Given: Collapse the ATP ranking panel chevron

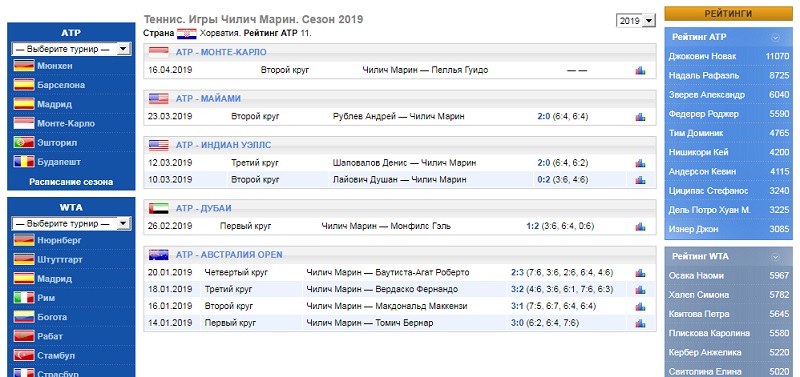Looking at the screenshot, I should tap(775, 37).
